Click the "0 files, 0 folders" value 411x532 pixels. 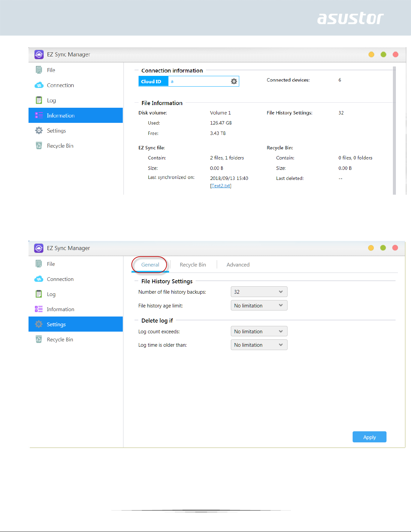(x=355, y=158)
